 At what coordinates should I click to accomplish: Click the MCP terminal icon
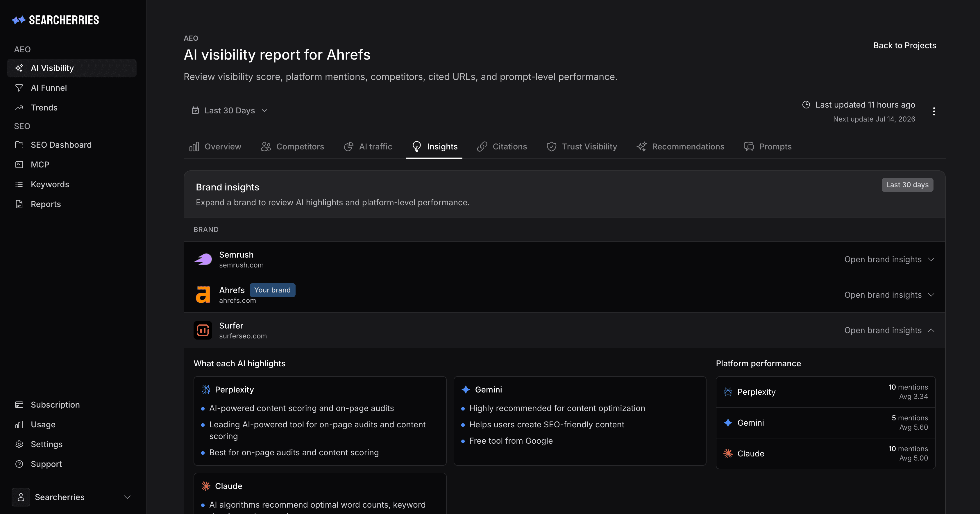(19, 165)
